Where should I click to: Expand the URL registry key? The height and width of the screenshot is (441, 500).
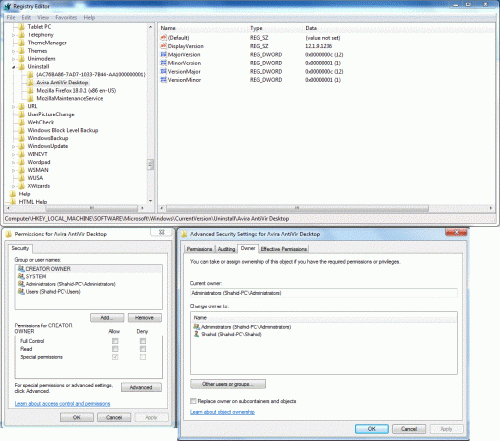click(x=14, y=107)
